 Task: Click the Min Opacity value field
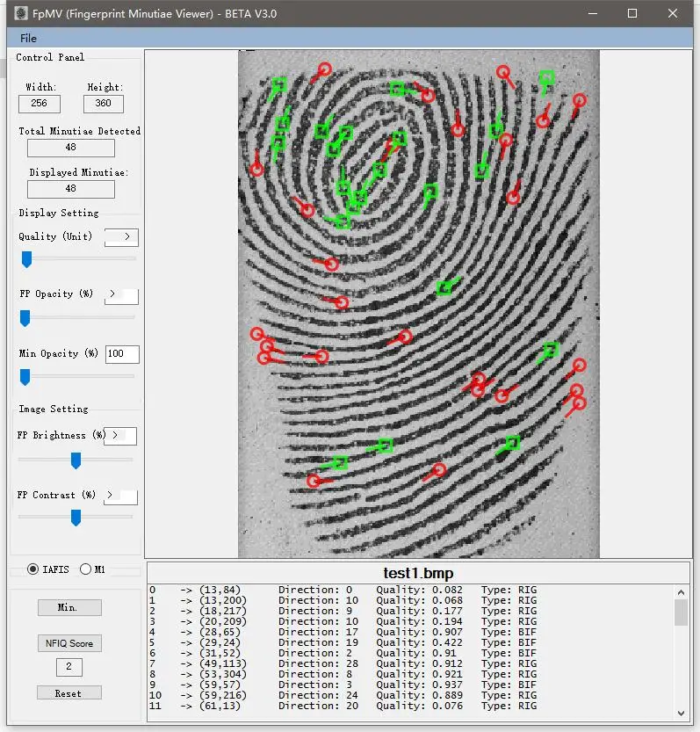click(x=121, y=354)
